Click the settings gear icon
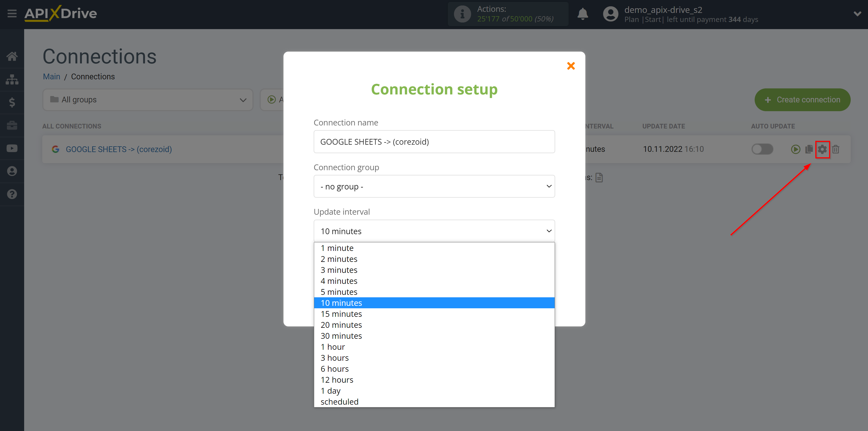Viewport: 868px width, 431px height. [822, 149]
